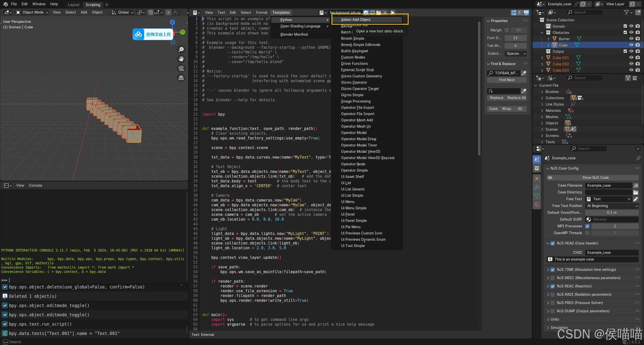Collapse the Obstacles collection
The image size is (644, 345).
(x=542, y=33)
